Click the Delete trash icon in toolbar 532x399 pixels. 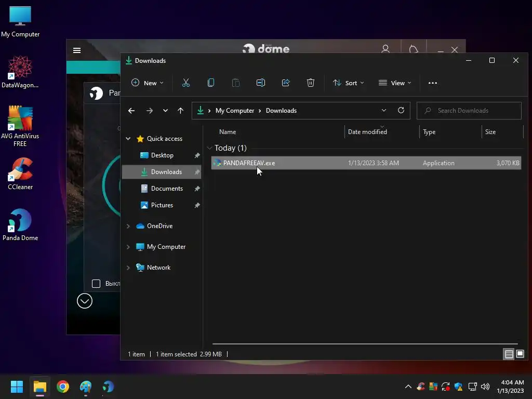tap(311, 83)
